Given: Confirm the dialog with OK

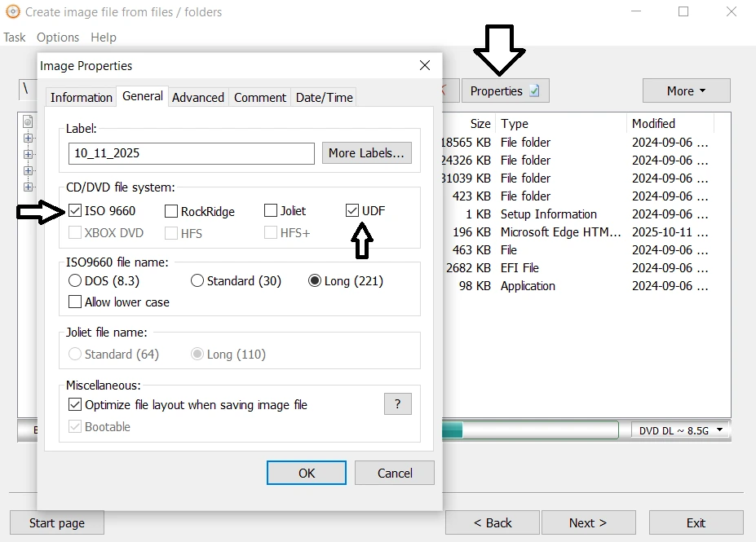Looking at the screenshot, I should click(307, 473).
